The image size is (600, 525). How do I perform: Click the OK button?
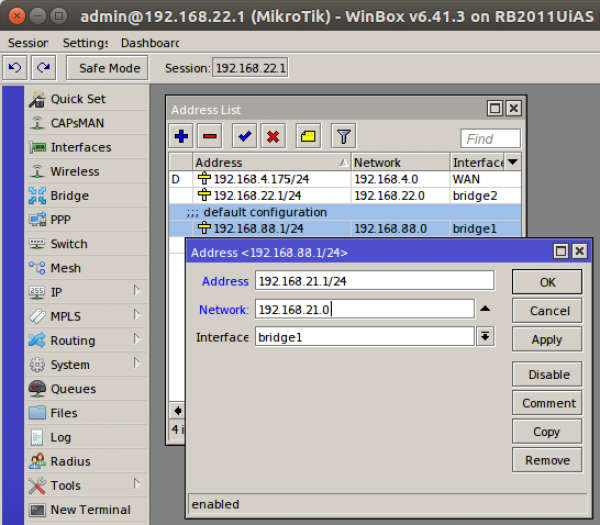[547, 282]
